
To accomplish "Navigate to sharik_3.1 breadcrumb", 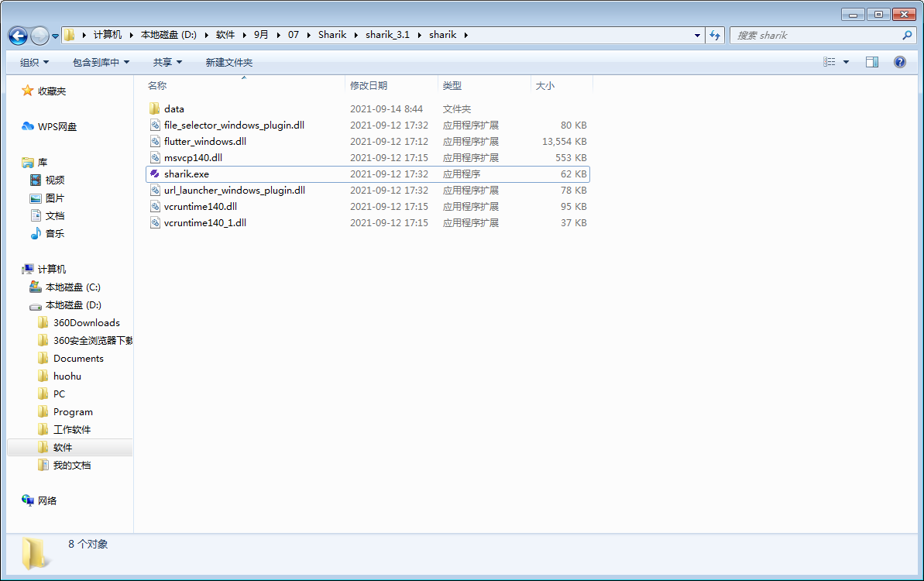I will [387, 35].
